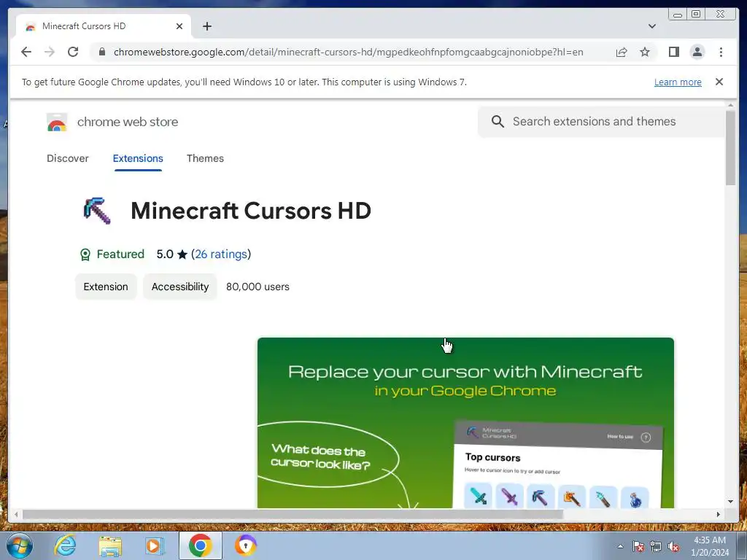Image resolution: width=747 pixels, height=560 pixels.
Task: Switch to the Discover tab
Action: [68, 158]
